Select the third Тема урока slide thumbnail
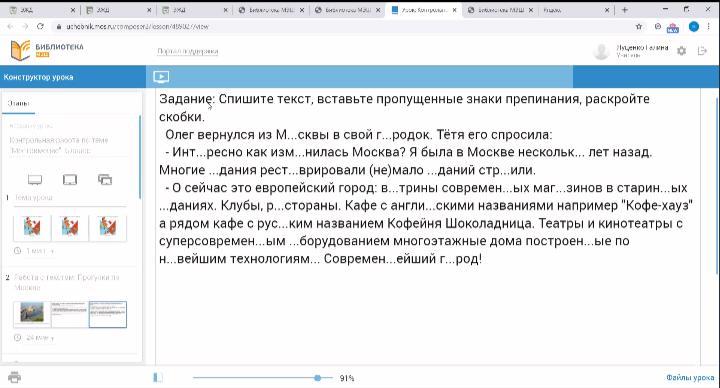720x388 pixels. tap(107, 227)
